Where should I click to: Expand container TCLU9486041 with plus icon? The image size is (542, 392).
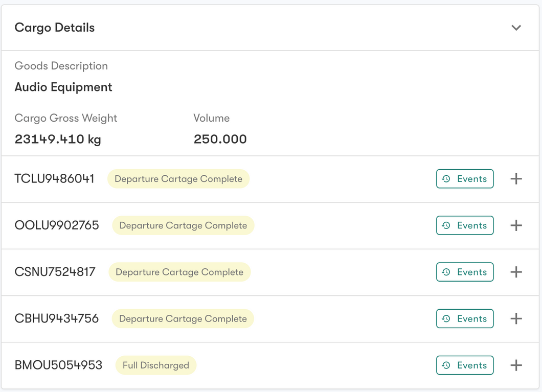pos(516,179)
